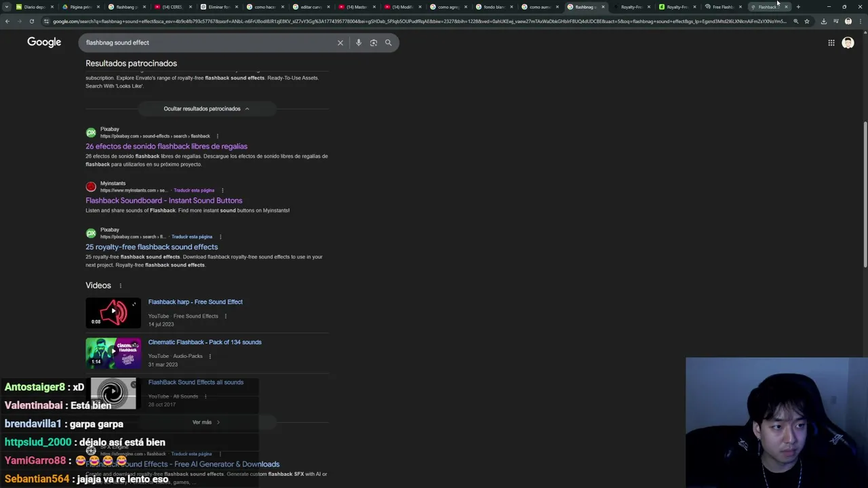The height and width of the screenshot is (488, 868).
Task: Play the Cinematic Flashback video thumbnail
Action: 113,352
